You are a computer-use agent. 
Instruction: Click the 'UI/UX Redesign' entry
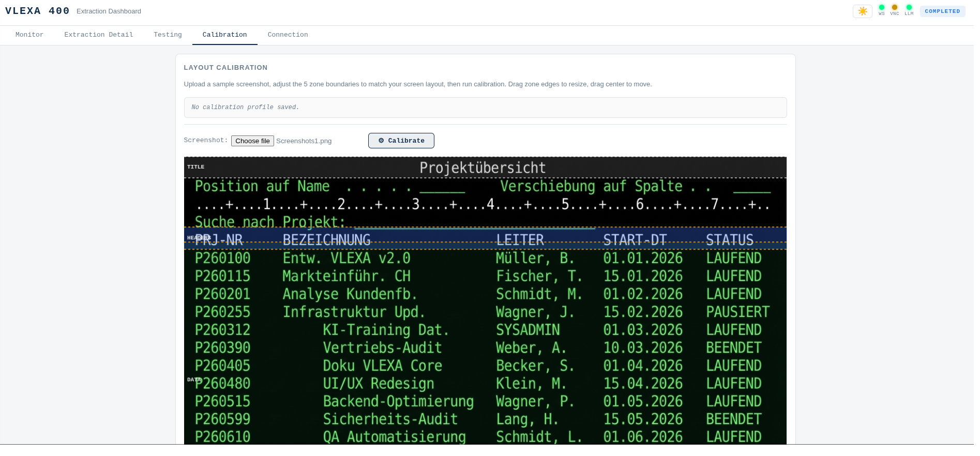[379, 383]
